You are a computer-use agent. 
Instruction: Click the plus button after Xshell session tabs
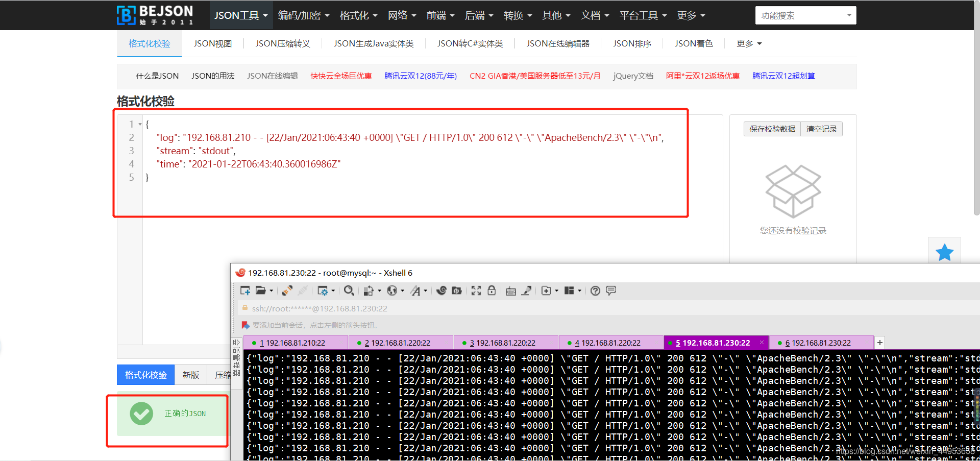point(880,343)
